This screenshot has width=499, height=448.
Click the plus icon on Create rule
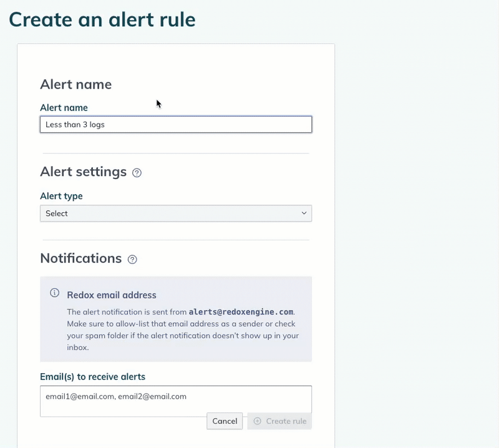[x=257, y=421]
